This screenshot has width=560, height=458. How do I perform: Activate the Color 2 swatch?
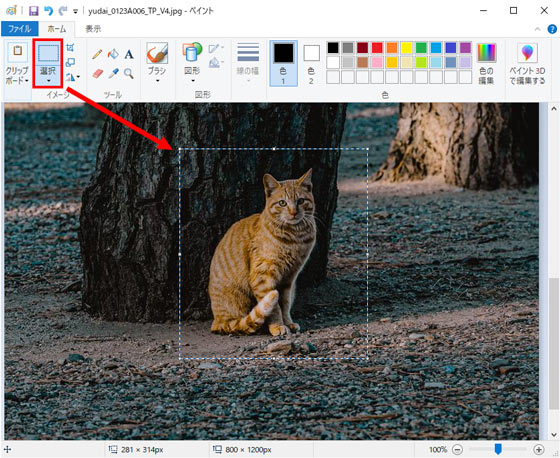click(x=311, y=64)
